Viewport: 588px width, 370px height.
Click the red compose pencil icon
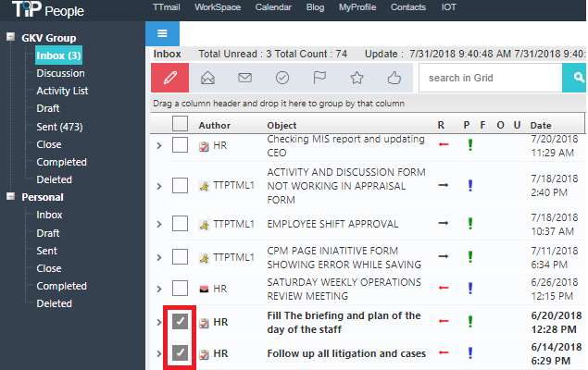tap(169, 78)
